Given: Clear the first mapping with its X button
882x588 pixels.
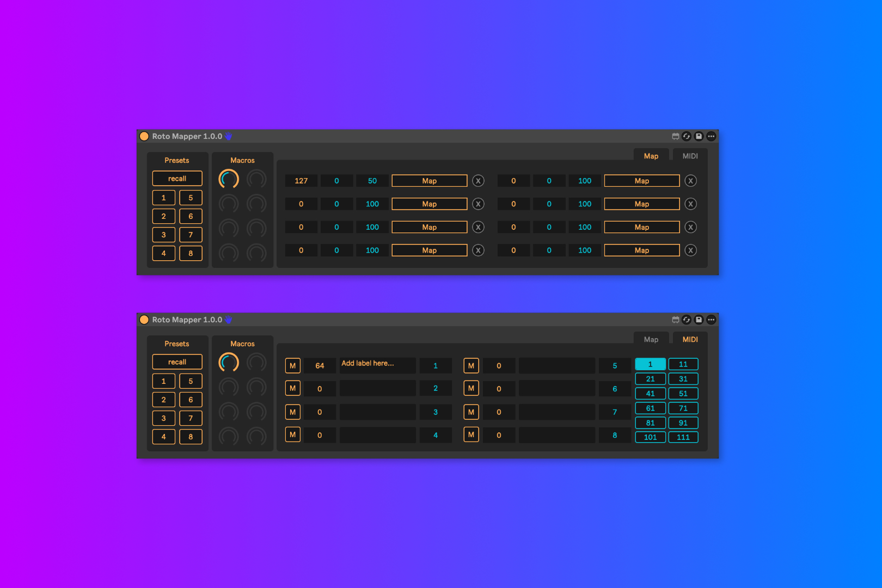Looking at the screenshot, I should click(478, 181).
